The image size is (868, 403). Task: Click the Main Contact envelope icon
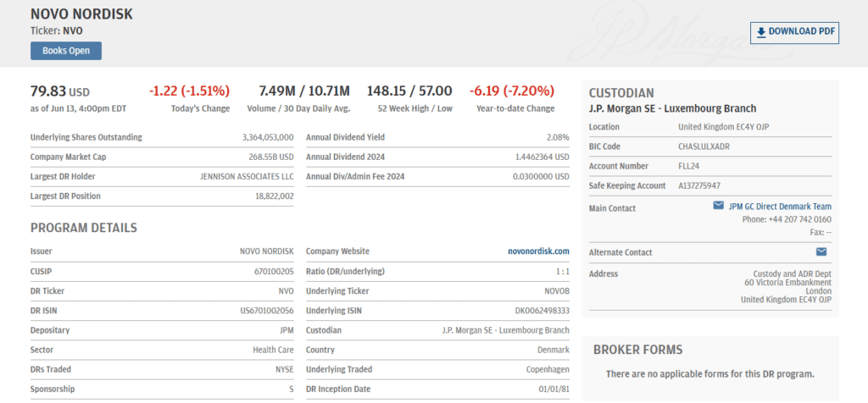pos(718,206)
